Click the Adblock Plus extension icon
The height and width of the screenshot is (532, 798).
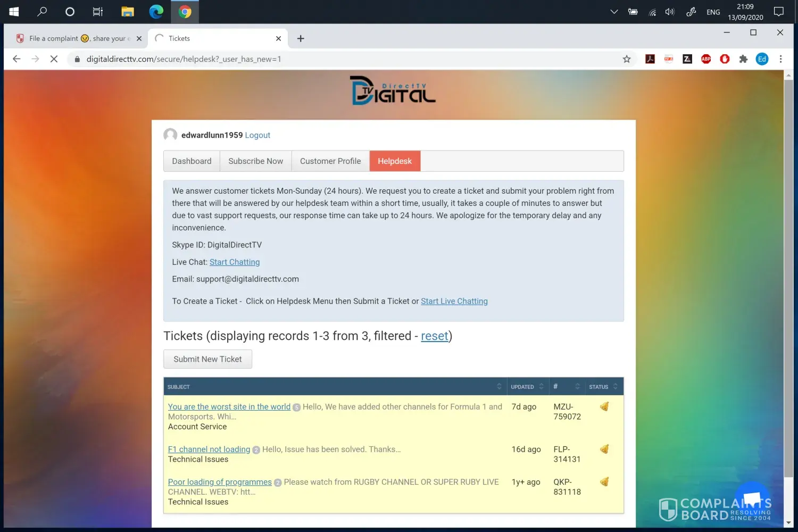[706, 59]
